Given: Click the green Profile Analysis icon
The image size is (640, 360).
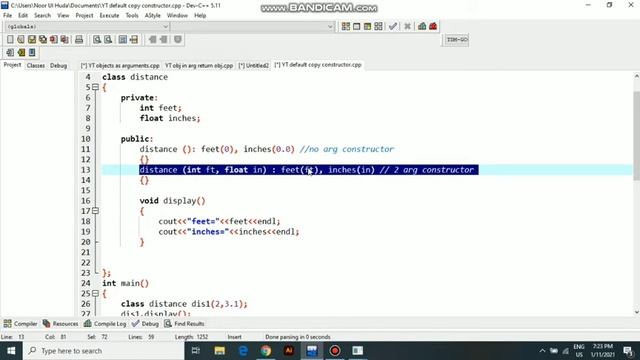Looking at the screenshot, I should pyautogui.click(x=422, y=27).
